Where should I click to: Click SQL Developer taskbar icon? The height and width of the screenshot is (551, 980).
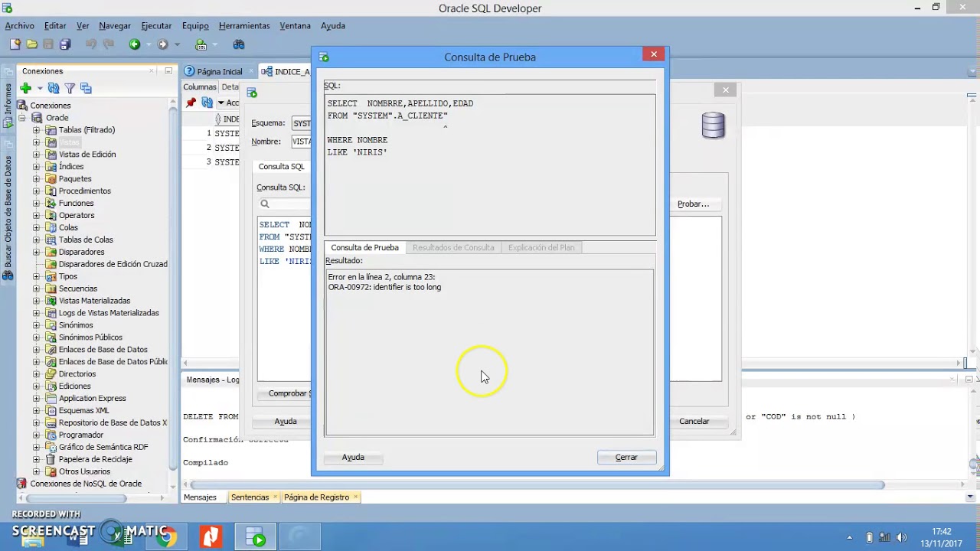[x=255, y=536]
